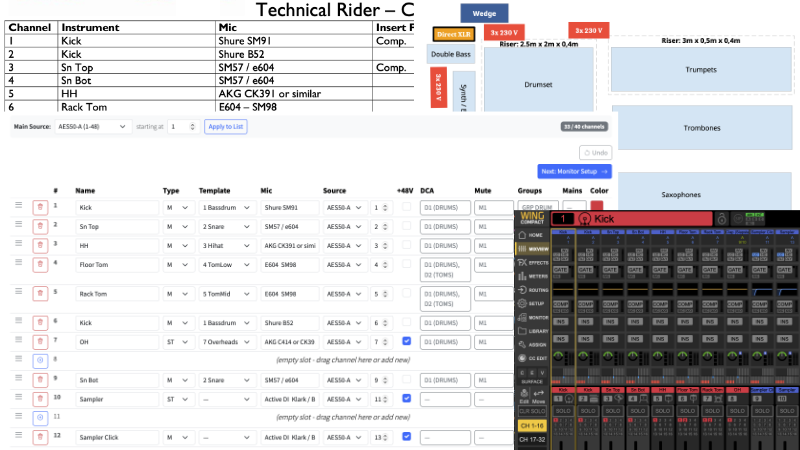Open the 3 Hihat template dropdown

226,246
